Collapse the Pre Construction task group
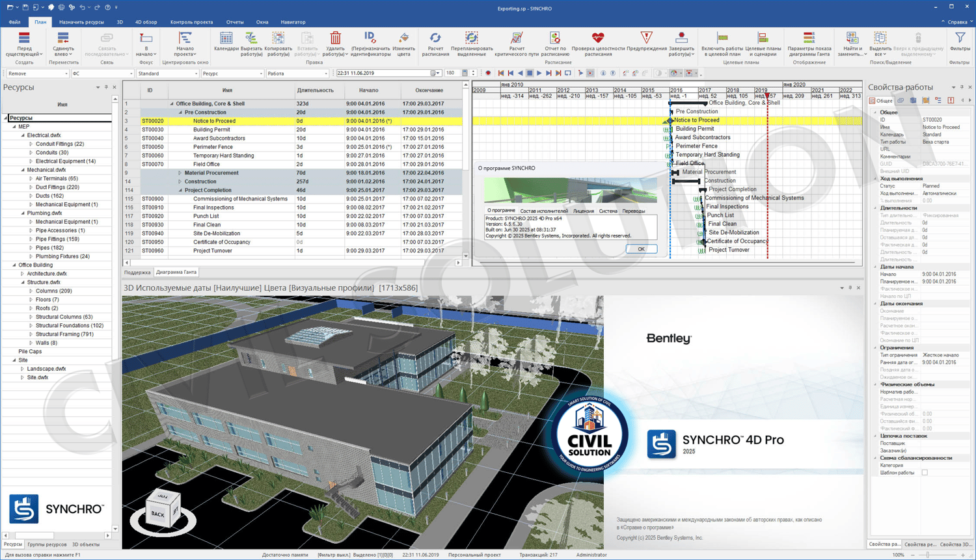The image size is (976, 560). 181,113
